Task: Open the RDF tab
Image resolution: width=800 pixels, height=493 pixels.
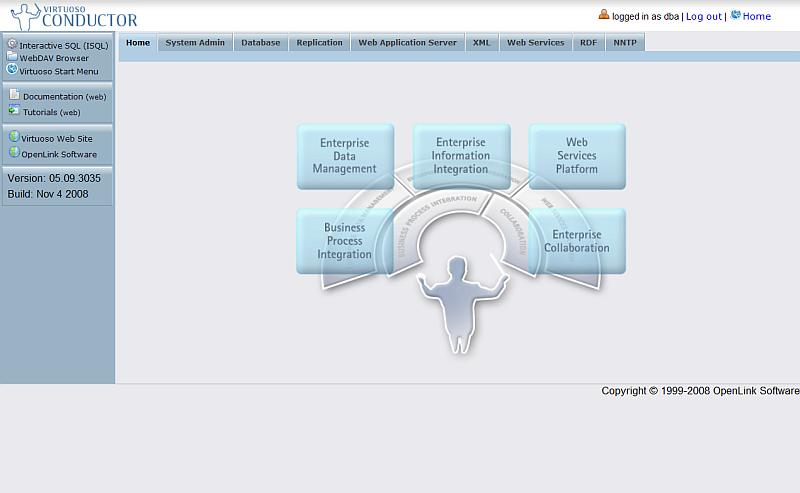Action: point(588,42)
